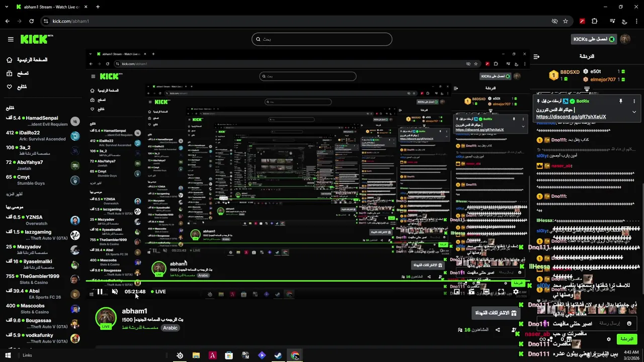The height and width of the screenshot is (362, 644).
Task: Pause the live stream
Action: coord(100,292)
